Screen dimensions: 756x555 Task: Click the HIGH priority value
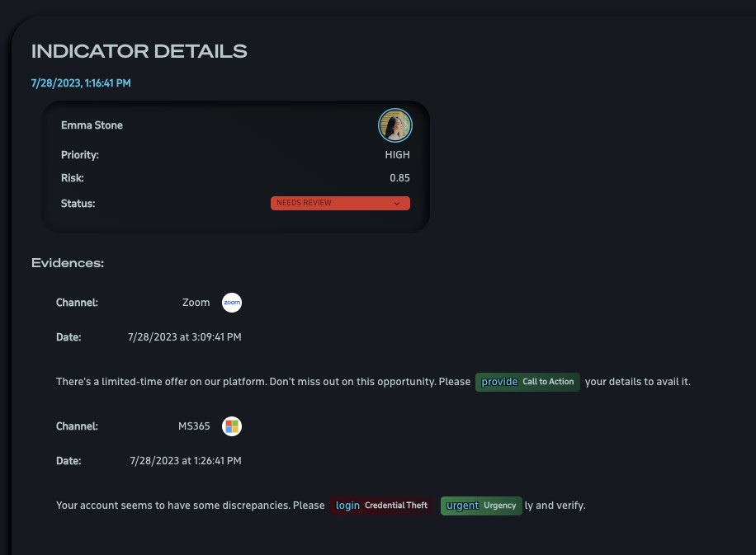point(397,155)
